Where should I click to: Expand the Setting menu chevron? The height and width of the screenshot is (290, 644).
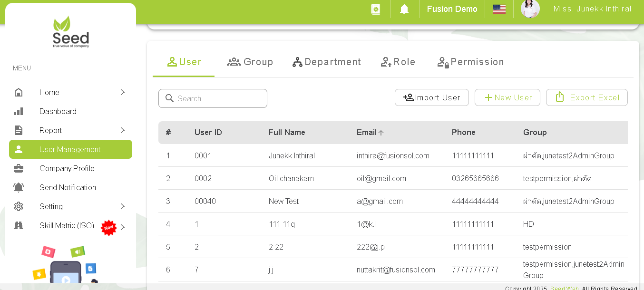pyautogui.click(x=123, y=206)
